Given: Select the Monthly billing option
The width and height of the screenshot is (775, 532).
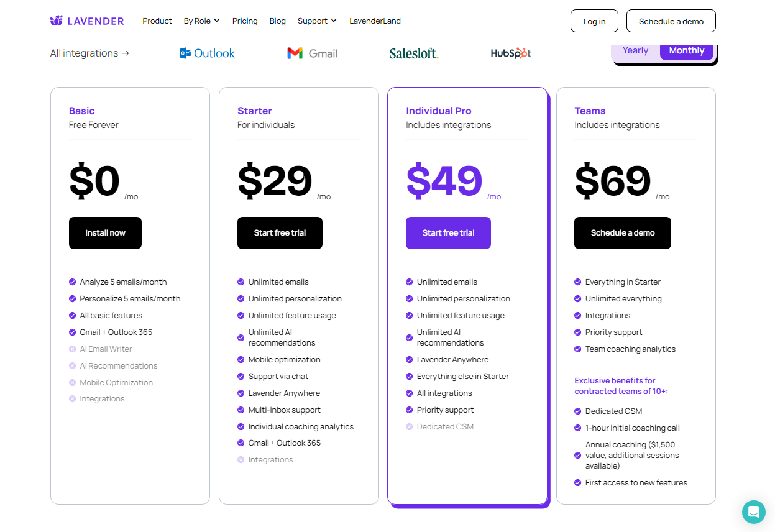Looking at the screenshot, I should point(687,51).
